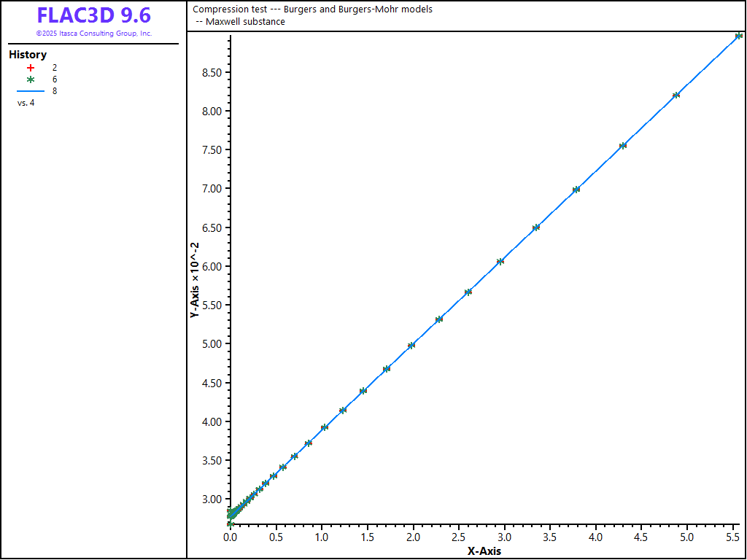Select the Y-Axis label
This screenshot has height=560, width=747.
pos(195,279)
